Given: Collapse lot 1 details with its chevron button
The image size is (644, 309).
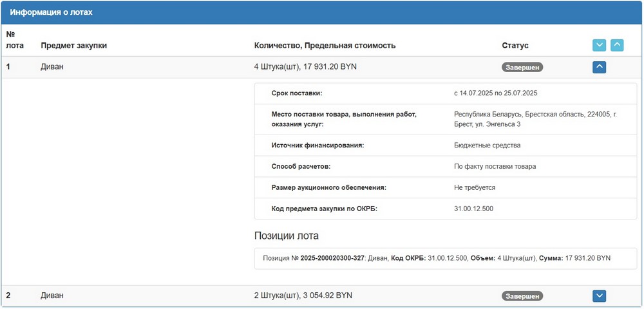Looking at the screenshot, I should point(599,67).
